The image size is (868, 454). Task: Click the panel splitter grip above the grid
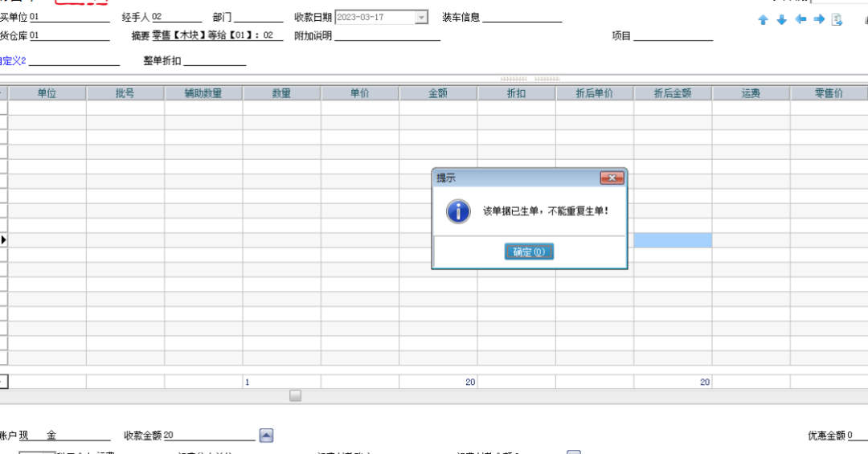[530, 80]
